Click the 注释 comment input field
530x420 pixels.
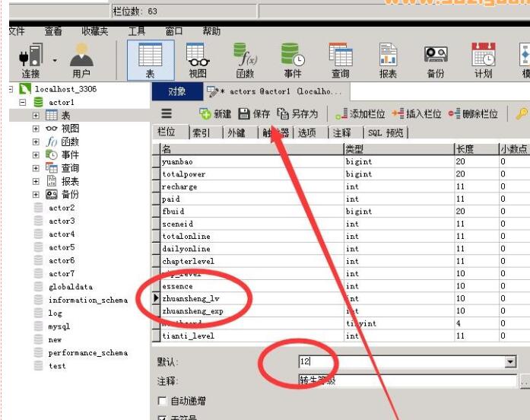click(x=407, y=380)
